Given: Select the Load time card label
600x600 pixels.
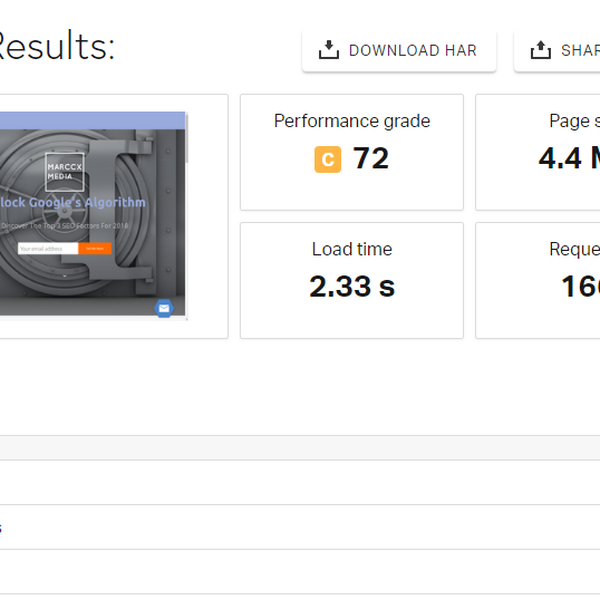Looking at the screenshot, I should 352,249.
